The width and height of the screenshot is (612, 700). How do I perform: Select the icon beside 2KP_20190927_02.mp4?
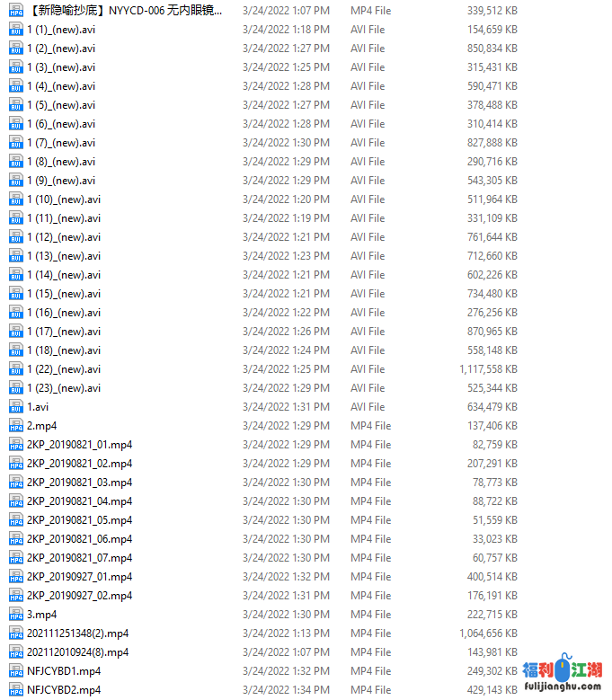click(x=16, y=596)
